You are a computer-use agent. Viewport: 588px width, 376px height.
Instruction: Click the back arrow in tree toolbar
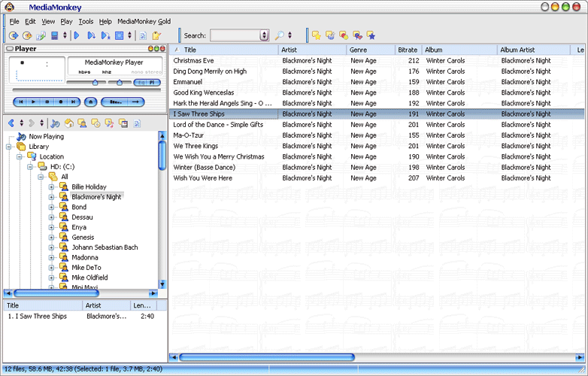click(x=11, y=123)
